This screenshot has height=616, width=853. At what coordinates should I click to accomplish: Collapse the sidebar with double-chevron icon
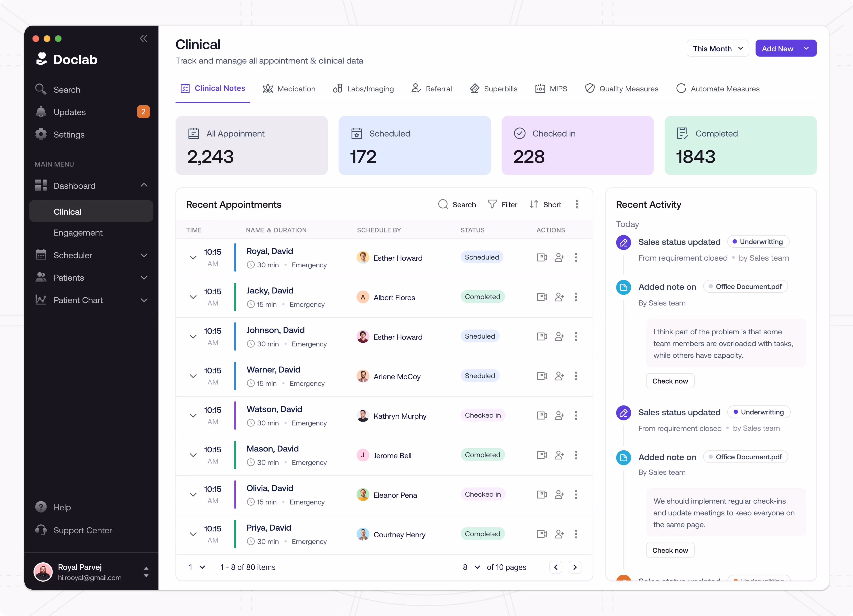[143, 38]
